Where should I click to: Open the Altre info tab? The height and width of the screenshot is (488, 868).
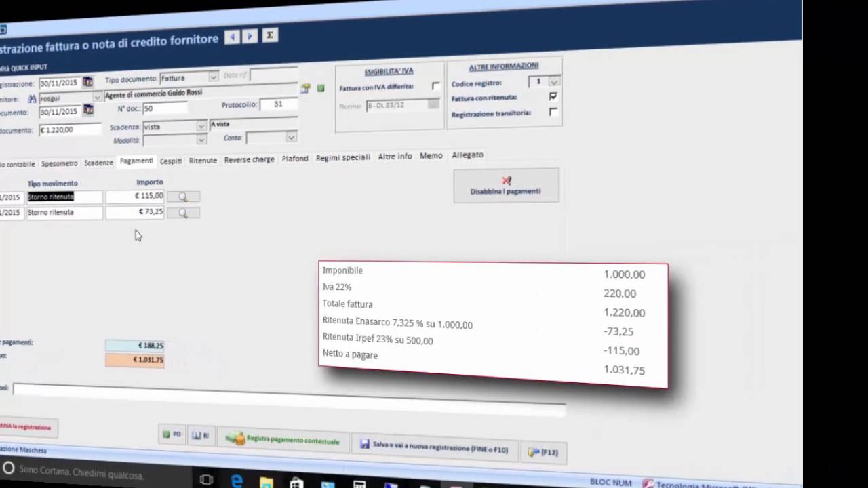pos(395,157)
